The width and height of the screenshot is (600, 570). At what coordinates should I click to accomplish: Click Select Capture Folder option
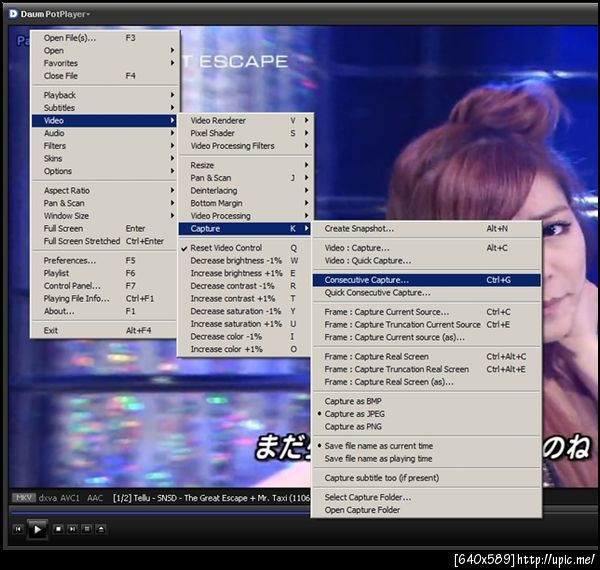click(x=367, y=497)
